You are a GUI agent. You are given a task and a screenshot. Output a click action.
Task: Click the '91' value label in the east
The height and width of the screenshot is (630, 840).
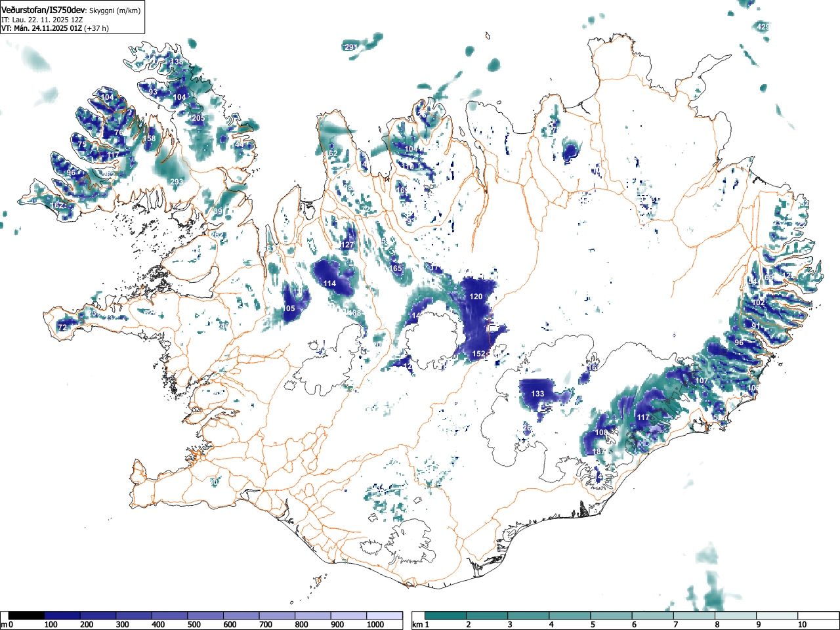(x=756, y=326)
